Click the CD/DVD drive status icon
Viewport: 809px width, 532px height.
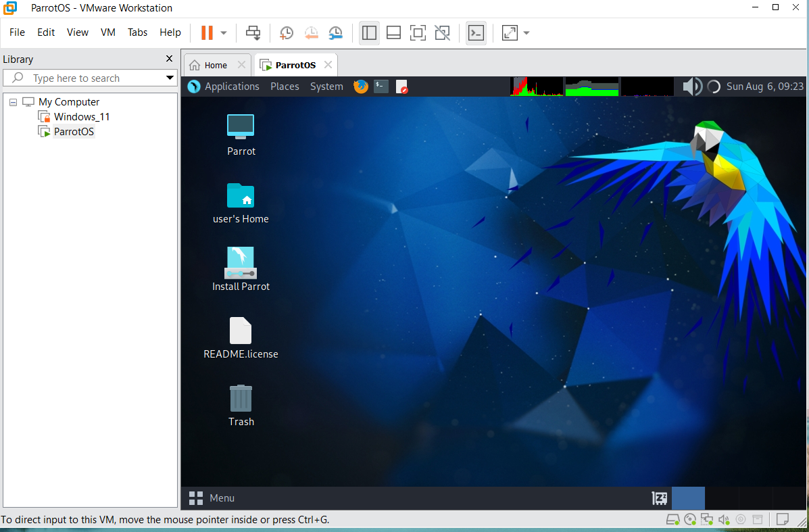(690, 519)
